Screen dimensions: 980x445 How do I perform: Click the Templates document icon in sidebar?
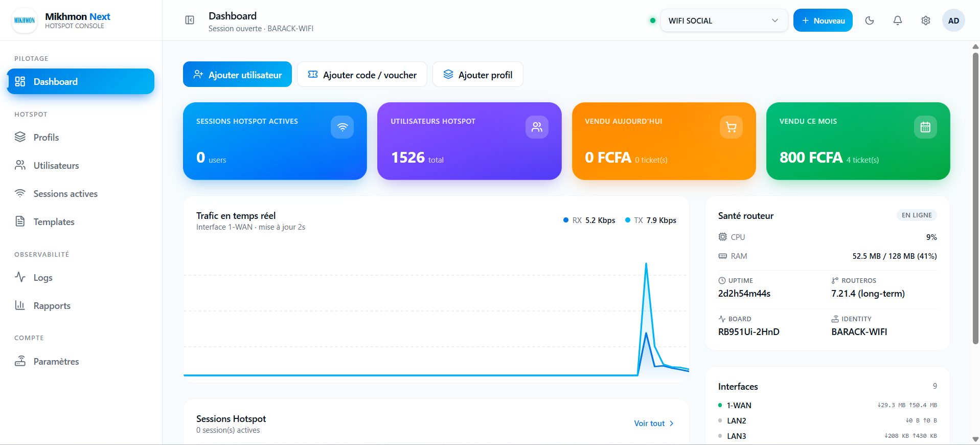click(20, 221)
